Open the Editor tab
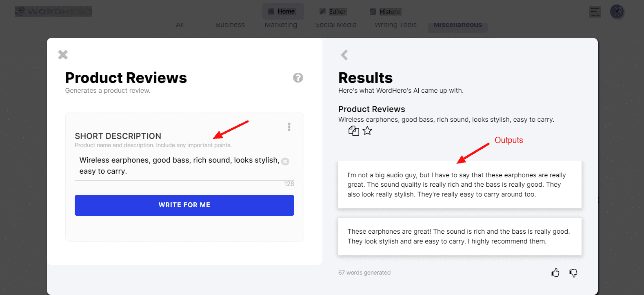Image resolution: width=644 pixels, height=295 pixels. 333,11
